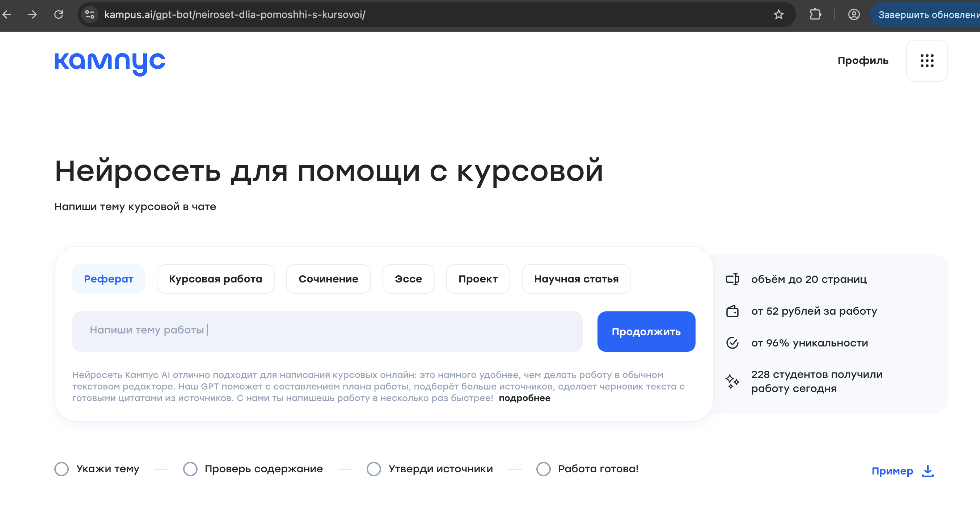
Task: Go forward in browser history
Action: pyautogui.click(x=33, y=14)
